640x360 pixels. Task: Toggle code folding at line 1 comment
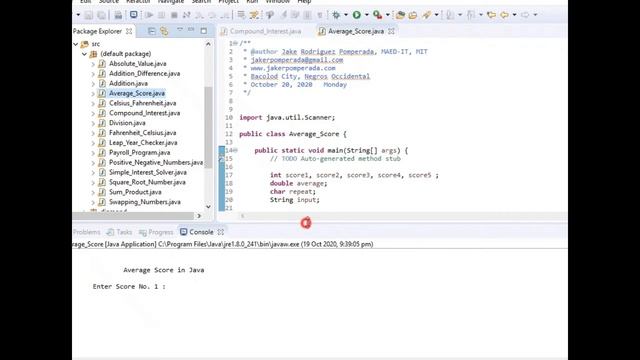[x=236, y=43]
